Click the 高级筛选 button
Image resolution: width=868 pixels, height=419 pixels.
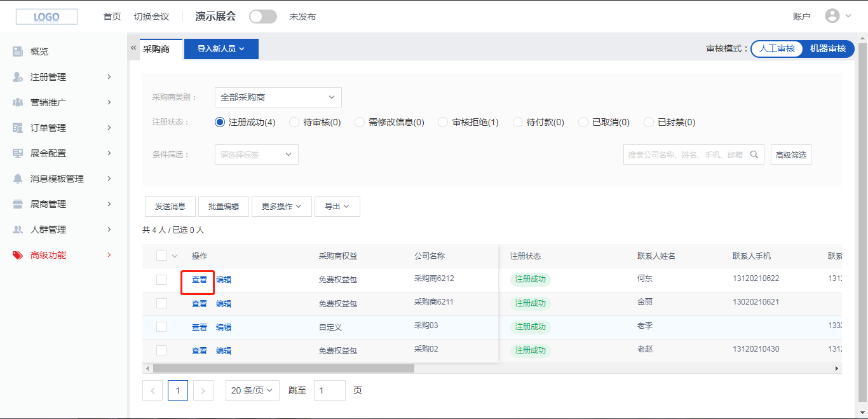pos(791,155)
